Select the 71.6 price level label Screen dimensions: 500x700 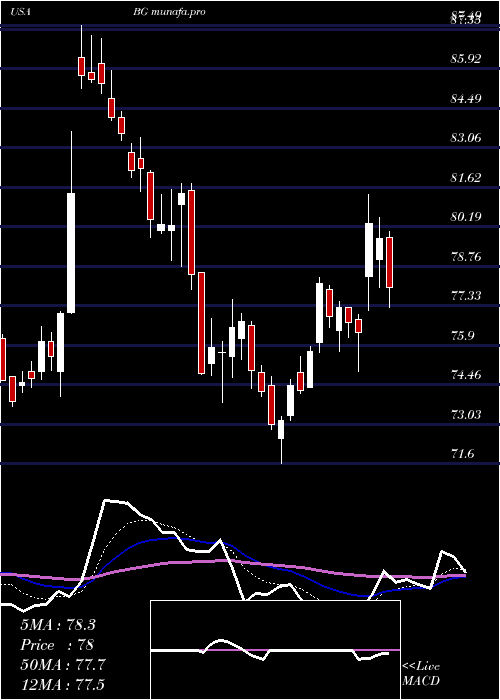click(463, 454)
